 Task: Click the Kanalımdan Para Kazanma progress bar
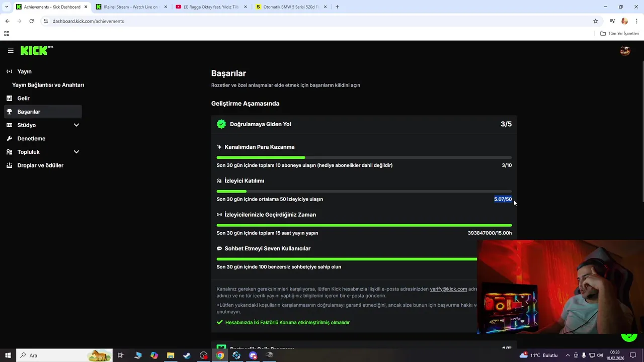(x=364, y=157)
